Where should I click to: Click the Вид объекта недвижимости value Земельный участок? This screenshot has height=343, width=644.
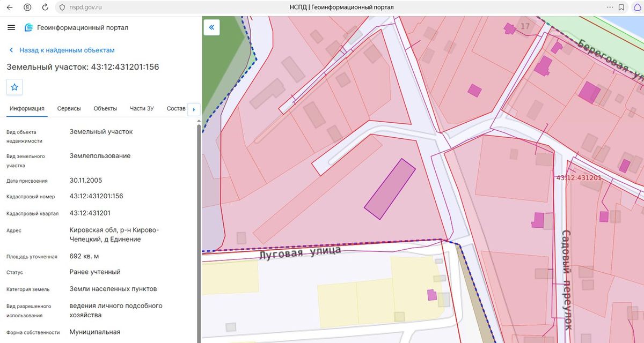click(x=101, y=131)
